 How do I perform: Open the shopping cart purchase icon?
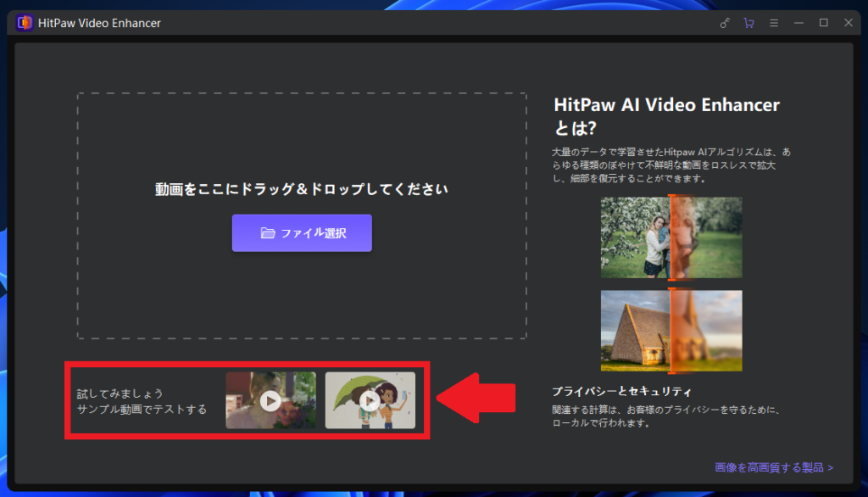pos(749,23)
